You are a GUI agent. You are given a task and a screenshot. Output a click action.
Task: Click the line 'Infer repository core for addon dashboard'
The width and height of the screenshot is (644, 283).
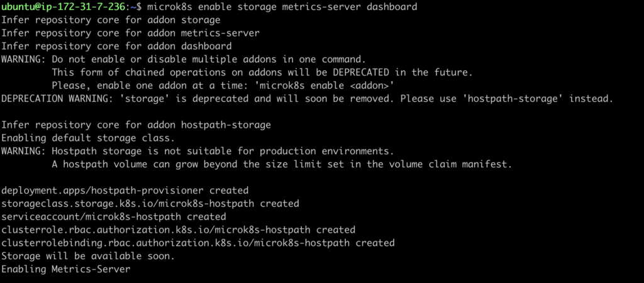coord(116,46)
